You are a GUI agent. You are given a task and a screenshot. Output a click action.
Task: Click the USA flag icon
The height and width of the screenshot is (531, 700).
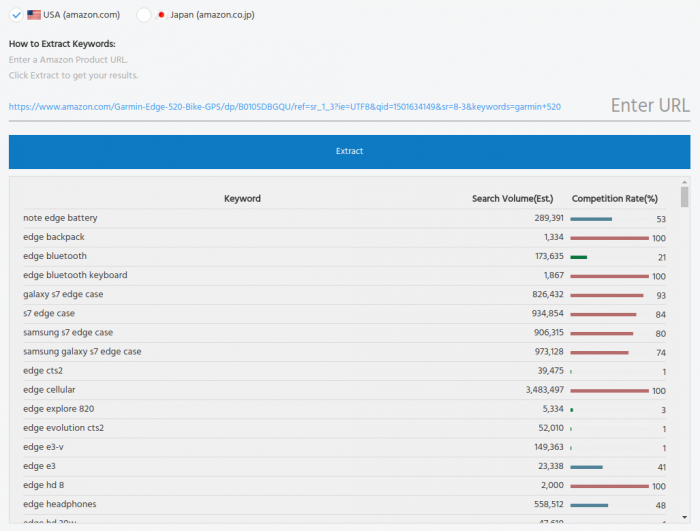point(34,15)
